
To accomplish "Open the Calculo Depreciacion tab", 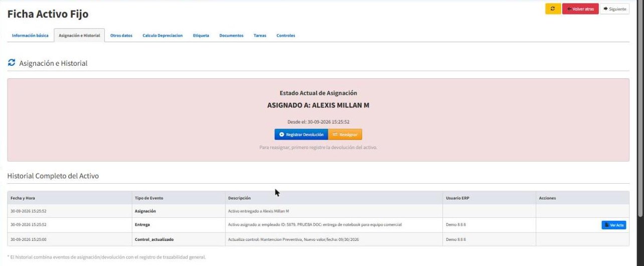I will (x=163, y=36).
